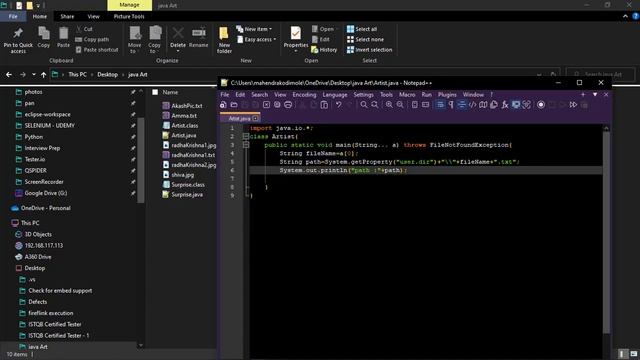Click Zoom out icon in Notepad++ toolbar
Viewport: 640px width, 360px height.
point(400,105)
